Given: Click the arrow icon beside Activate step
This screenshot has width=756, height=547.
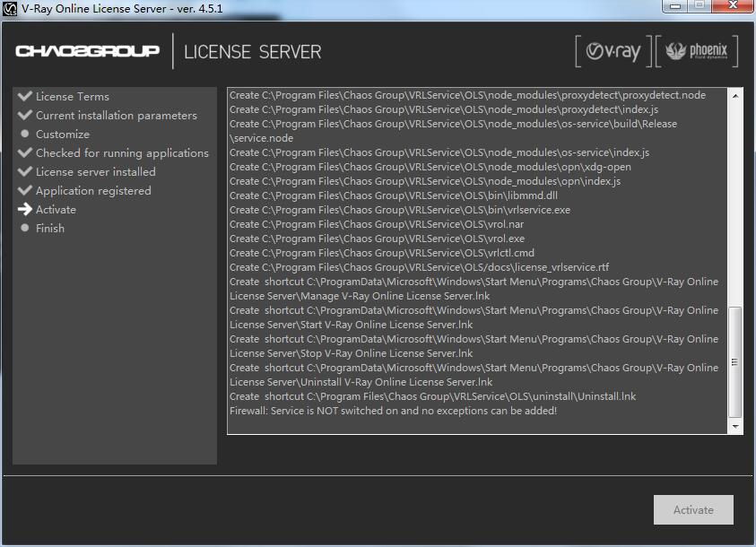Looking at the screenshot, I should tap(24, 210).
